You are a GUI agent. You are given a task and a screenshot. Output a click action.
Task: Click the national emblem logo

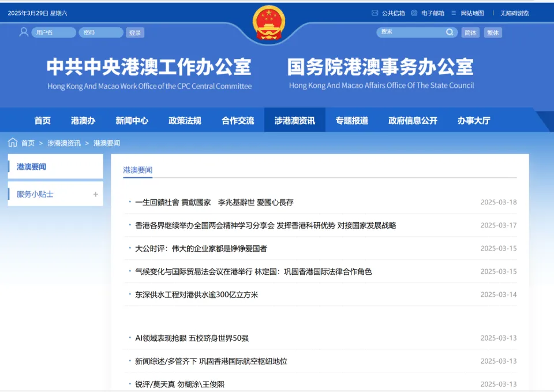coord(269,22)
